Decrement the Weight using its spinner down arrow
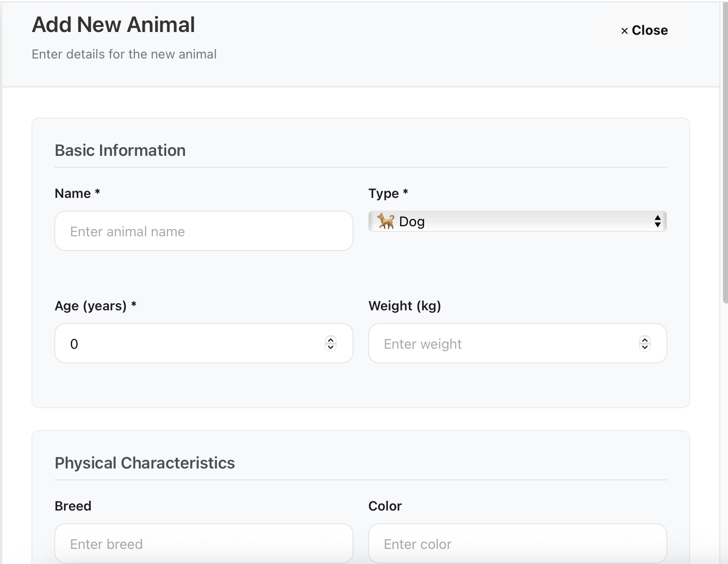 point(644,347)
